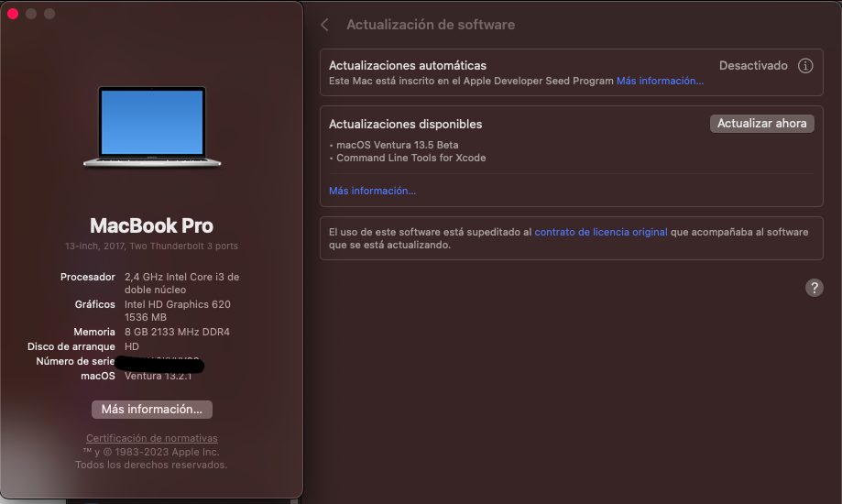The height and width of the screenshot is (504, 842).
Task: Open the contrato de licencia original link
Action: coord(601,232)
